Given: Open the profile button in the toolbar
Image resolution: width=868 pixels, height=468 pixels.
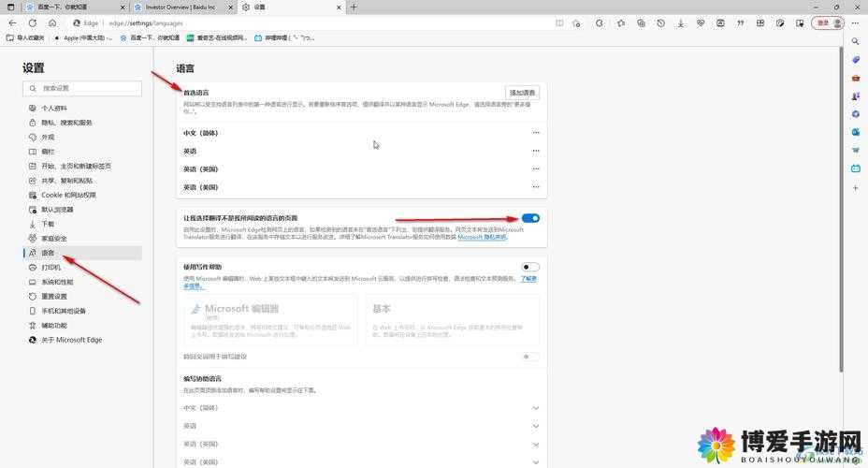Looking at the screenshot, I should (x=828, y=23).
